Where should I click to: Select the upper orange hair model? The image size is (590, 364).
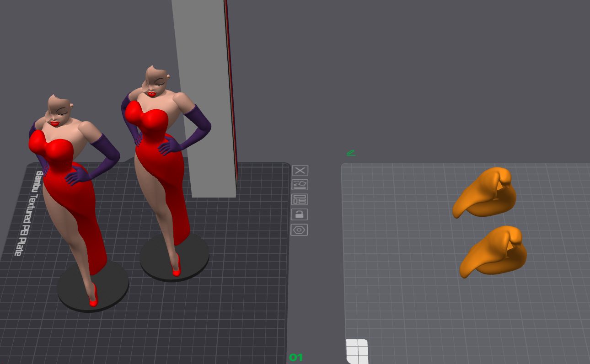tap(484, 193)
